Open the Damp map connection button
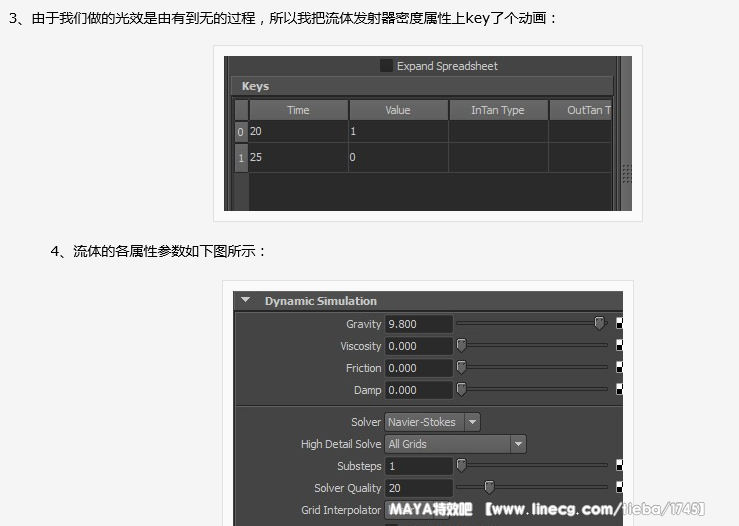The image size is (739, 526). pyautogui.click(x=619, y=389)
